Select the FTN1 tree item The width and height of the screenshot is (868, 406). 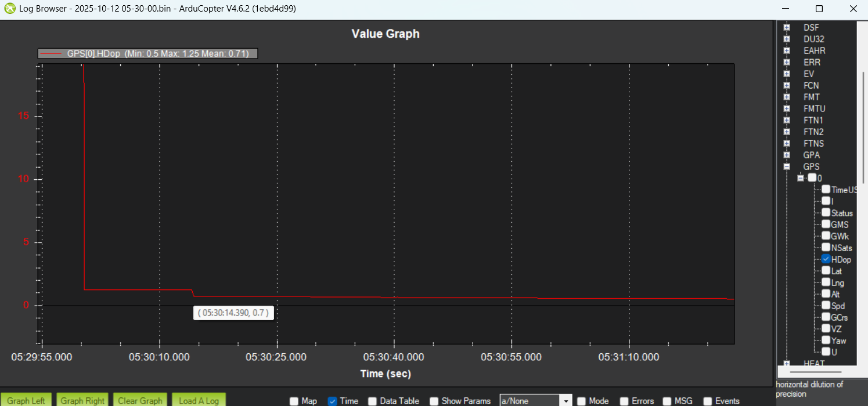click(x=813, y=120)
